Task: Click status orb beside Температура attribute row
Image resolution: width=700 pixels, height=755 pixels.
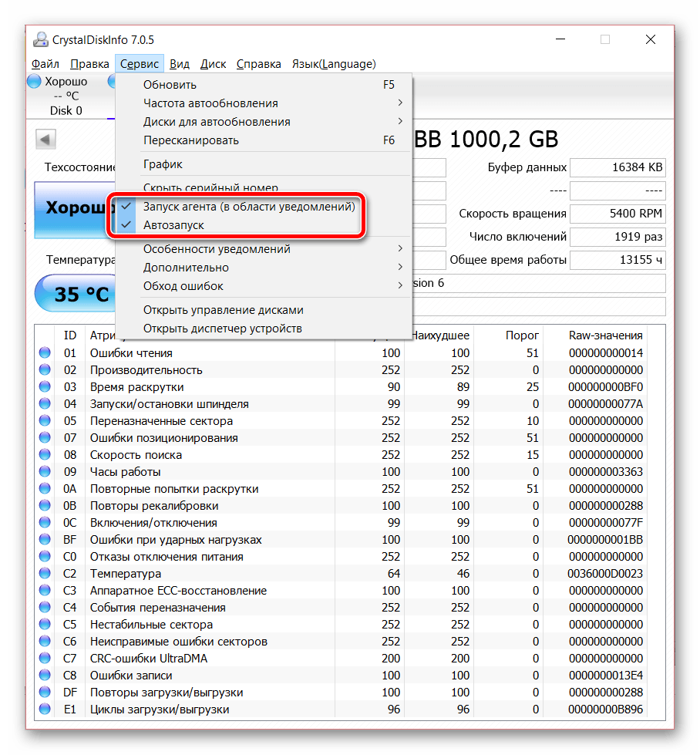Action: point(45,574)
